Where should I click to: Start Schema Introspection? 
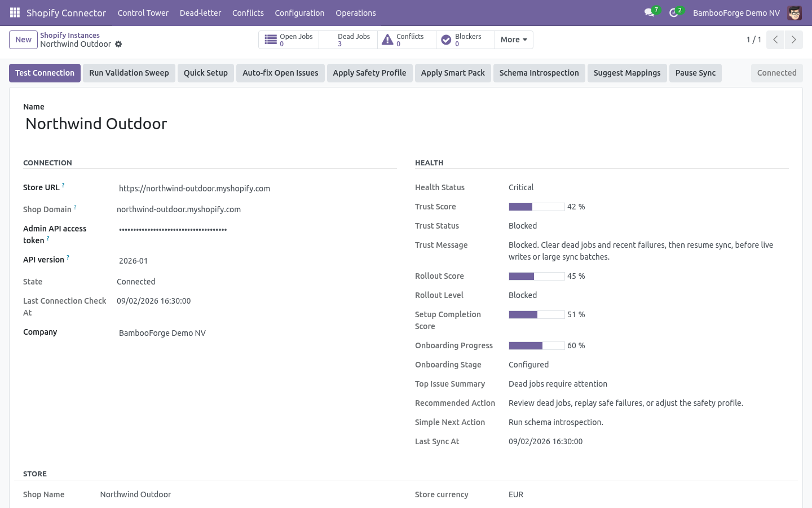tap(539, 73)
